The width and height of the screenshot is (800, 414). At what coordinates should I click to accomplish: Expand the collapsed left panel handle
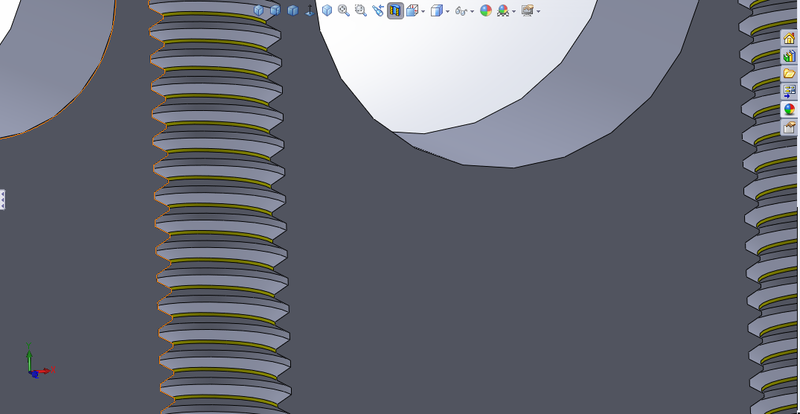click(x=2, y=199)
